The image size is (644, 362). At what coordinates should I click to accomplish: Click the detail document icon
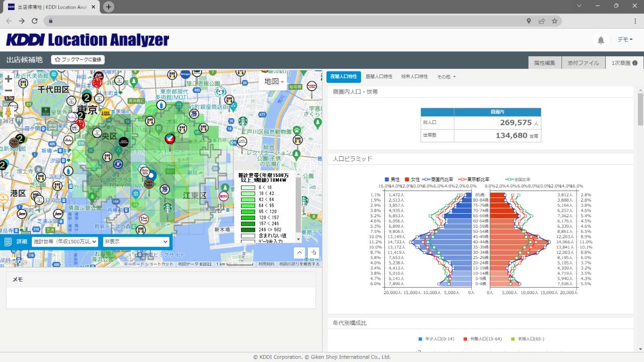point(8,241)
